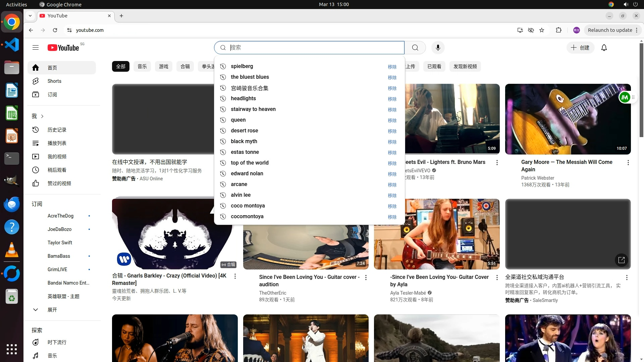Image resolution: width=644 pixels, height=362 pixels.
Task: Expand subscriptions list with 展开
Action: pos(52,310)
